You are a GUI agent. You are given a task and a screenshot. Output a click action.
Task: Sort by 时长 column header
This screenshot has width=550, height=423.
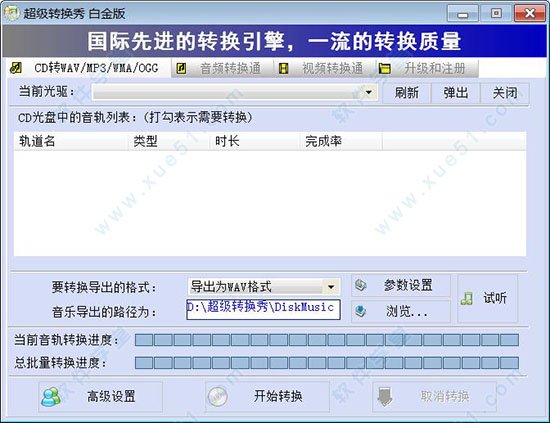click(255, 142)
